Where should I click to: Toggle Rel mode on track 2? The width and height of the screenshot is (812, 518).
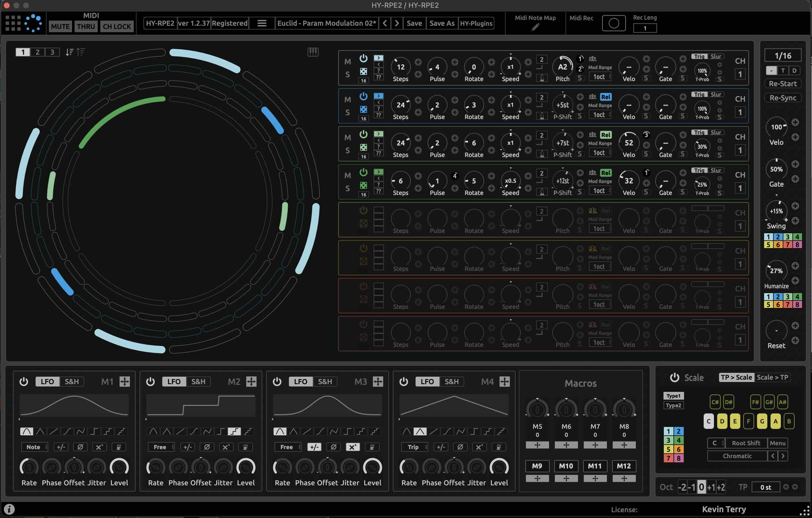click(606, 97)
